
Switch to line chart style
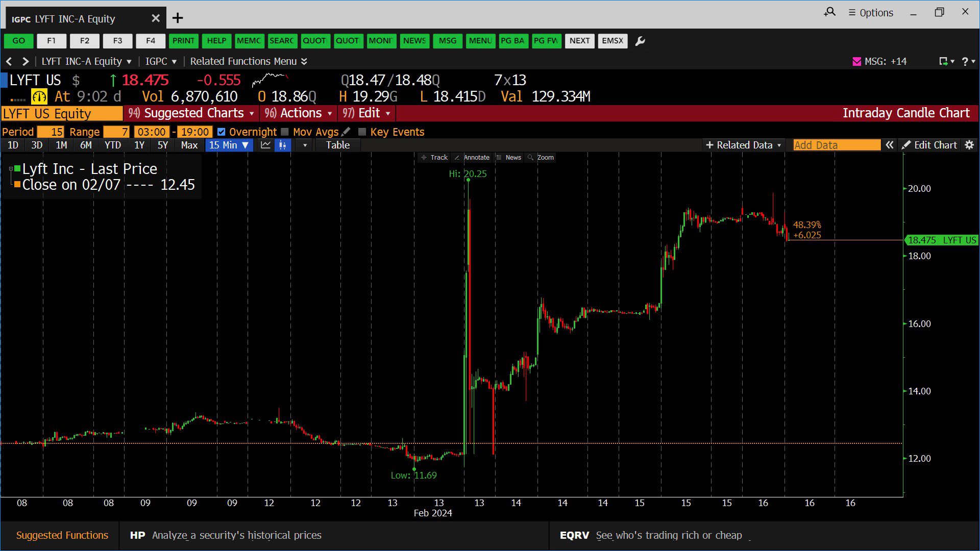[x=265, y=145]
